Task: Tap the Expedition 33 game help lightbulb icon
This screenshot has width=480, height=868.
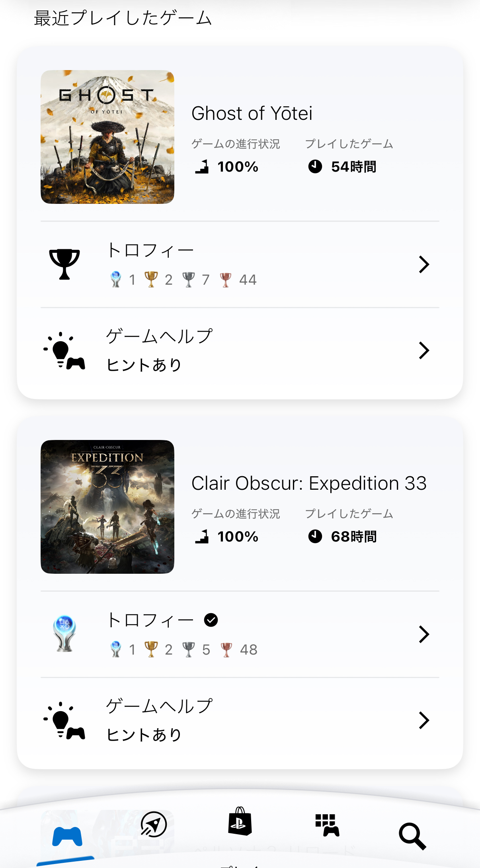Action: [x=64, y=720]
